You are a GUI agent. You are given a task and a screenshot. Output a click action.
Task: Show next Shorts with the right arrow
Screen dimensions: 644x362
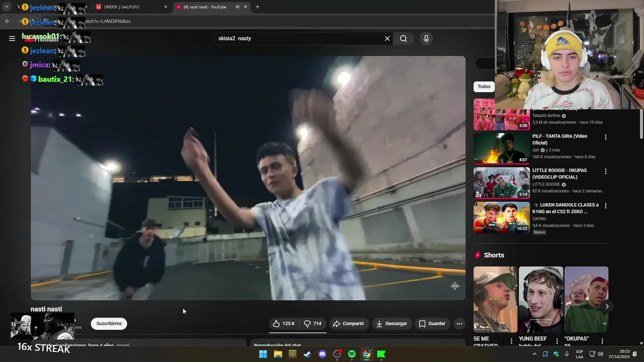click(607, 306)
